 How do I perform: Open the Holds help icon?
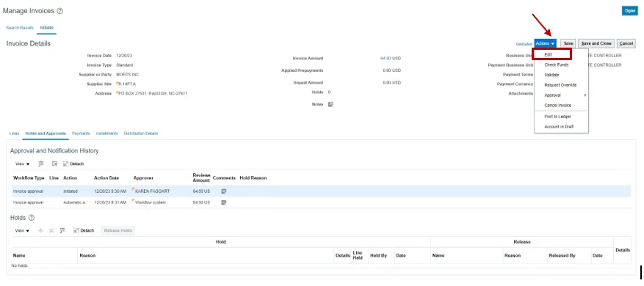32,218
